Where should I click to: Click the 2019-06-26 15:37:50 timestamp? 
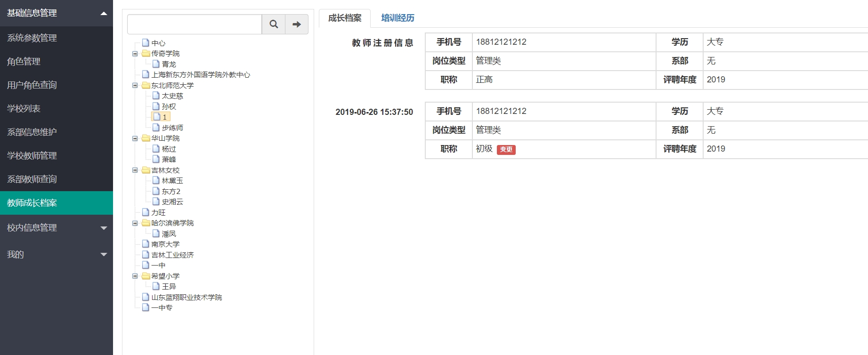point(374,112)
